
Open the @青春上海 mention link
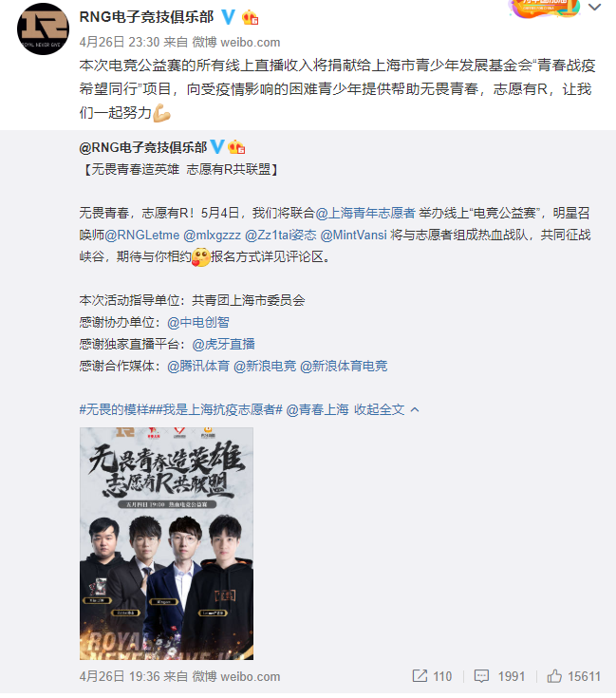coord(317,409)
